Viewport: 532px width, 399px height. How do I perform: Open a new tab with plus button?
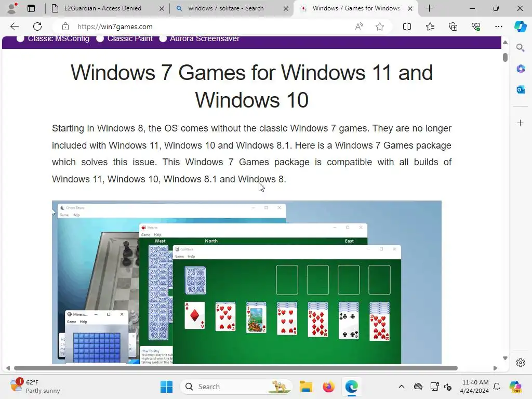(430, 8)
